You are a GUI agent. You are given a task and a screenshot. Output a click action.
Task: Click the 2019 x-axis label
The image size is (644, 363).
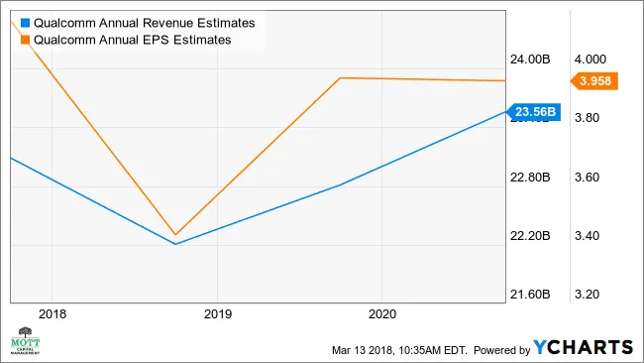point(218,314)
